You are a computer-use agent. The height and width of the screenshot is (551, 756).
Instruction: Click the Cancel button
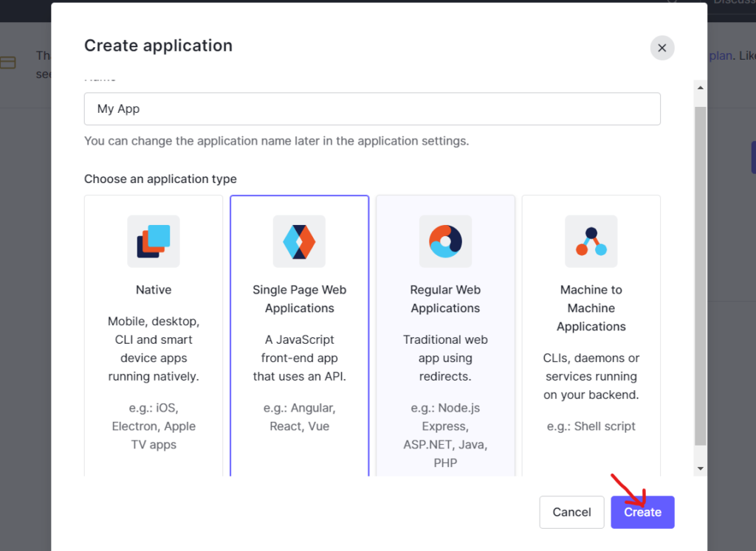[x=571, y=512]
